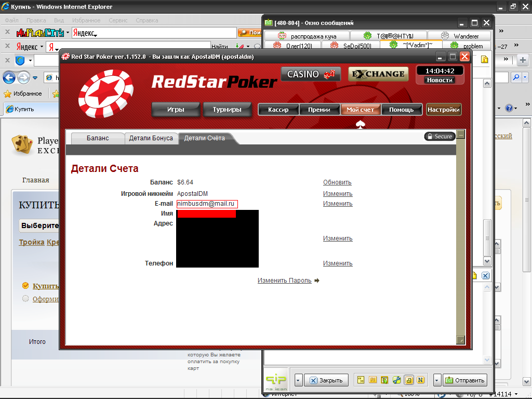Screen dimensions: 532x399
Task: Click the quote icon in chat toolbar
Action: coord(361,380)
